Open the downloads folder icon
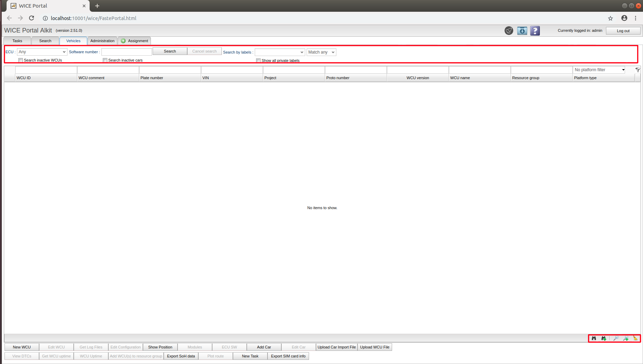This screenshot has height=364, width=643. [522, 31]
